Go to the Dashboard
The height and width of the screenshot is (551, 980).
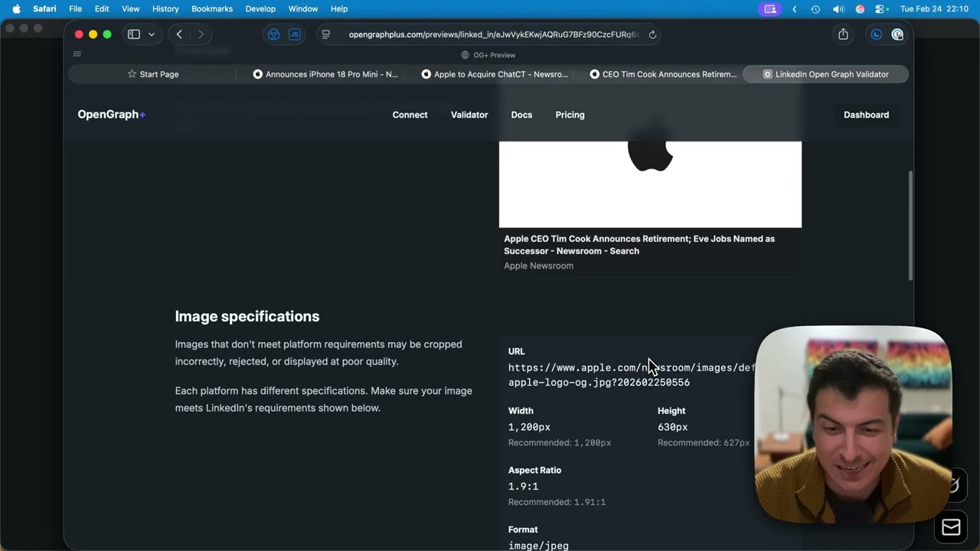866,115
